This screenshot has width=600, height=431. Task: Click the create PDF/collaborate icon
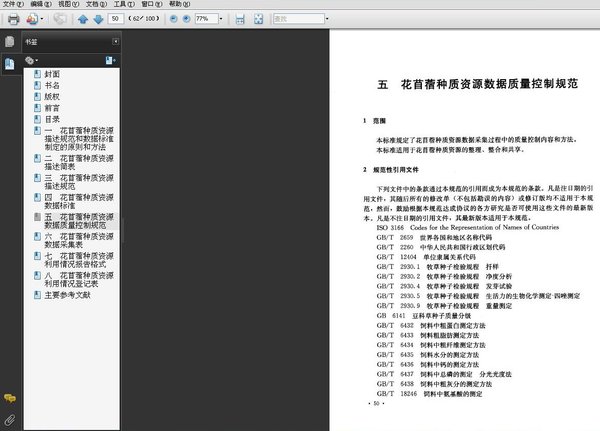pyautogui.click(x=32, y=19)
